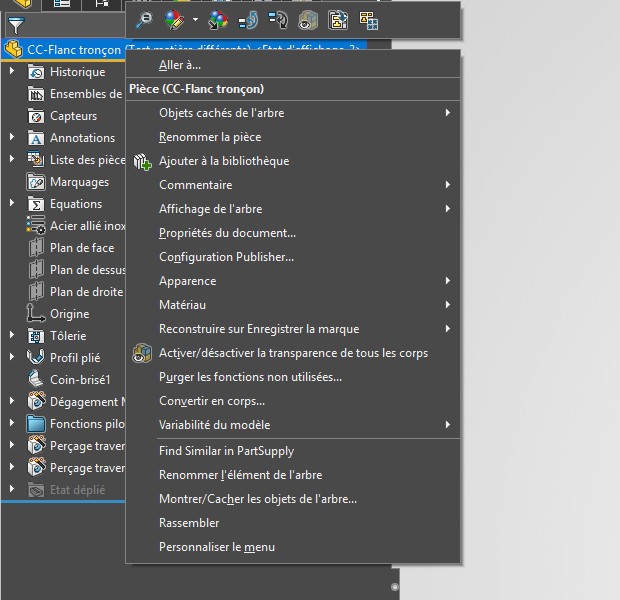The width and height of the screenshot is (620, 600).
Task: Select the Capteurs folder icon in the tree
Action: pyautogui.click(x=36, y=116)
